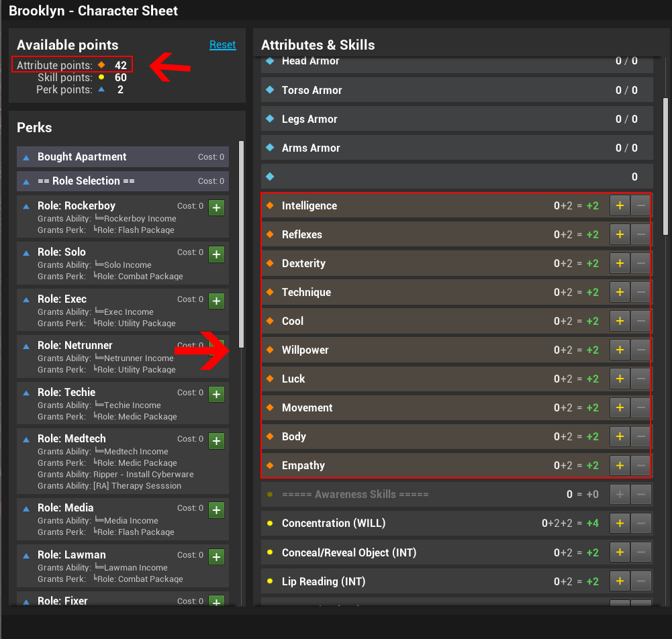The image size is (672, 639).
Task: Add the Role: Medtech perk
Action: (x=216, y=441)
